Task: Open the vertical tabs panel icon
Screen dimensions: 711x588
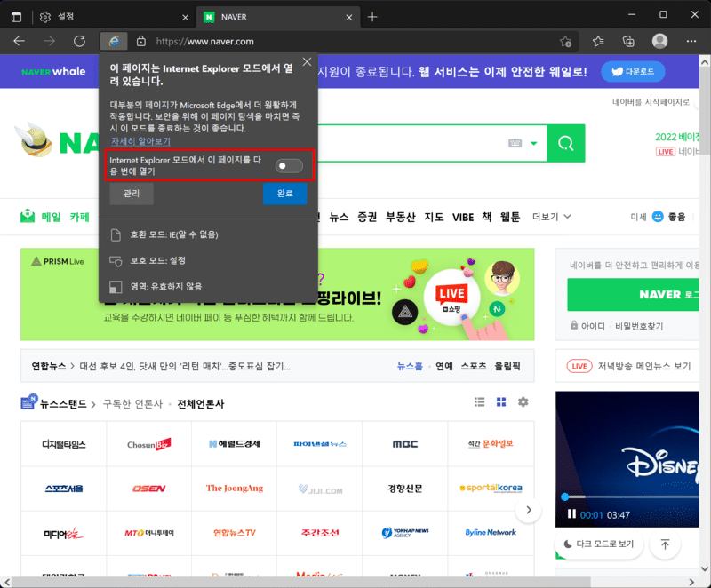Action: tap(16, 17)
